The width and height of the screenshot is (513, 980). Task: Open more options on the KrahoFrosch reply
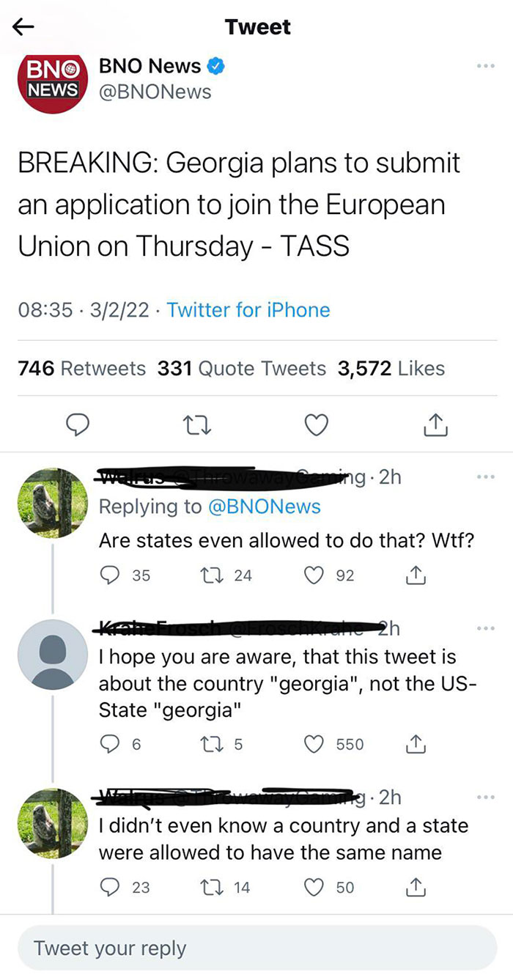[x=485, y=627]
